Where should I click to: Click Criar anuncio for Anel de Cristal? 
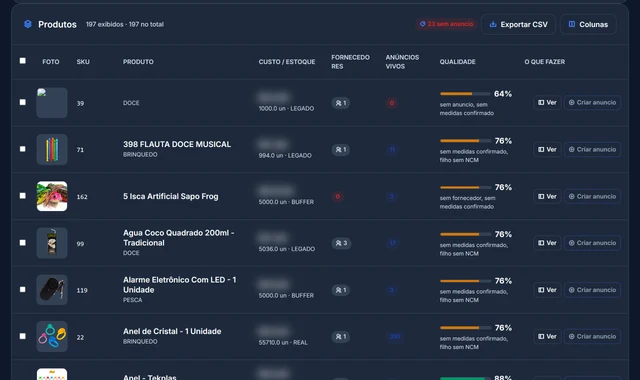[x=592, y=336]
